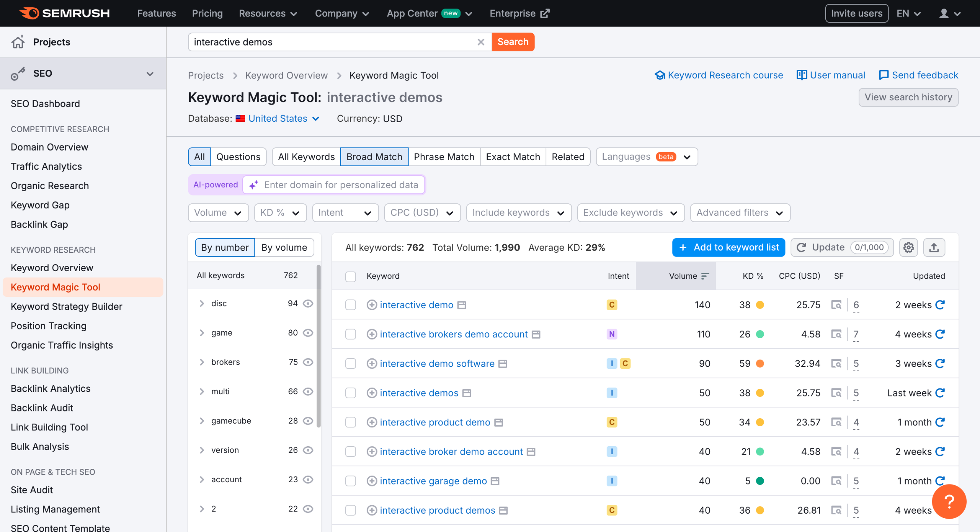Expand the brokers keyword group
Image resolution: width=980 pixels, height=532 pixels.
(202, 362)
